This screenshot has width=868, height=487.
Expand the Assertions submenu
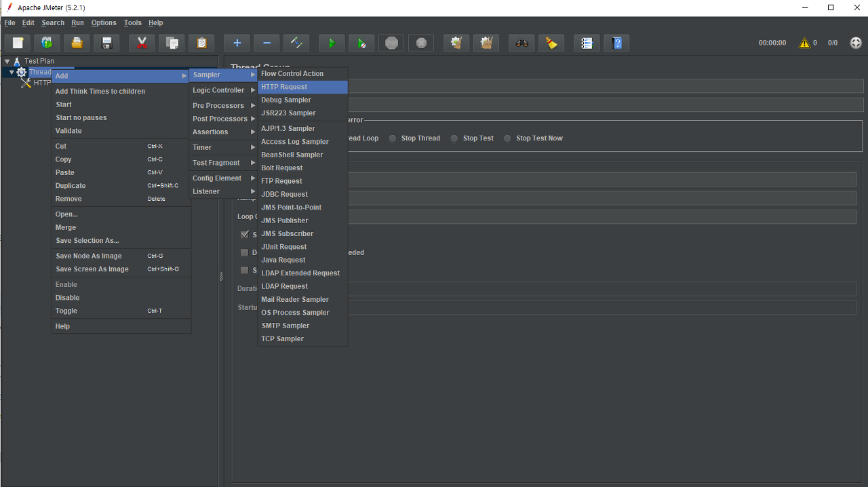(x=223, y=132)
